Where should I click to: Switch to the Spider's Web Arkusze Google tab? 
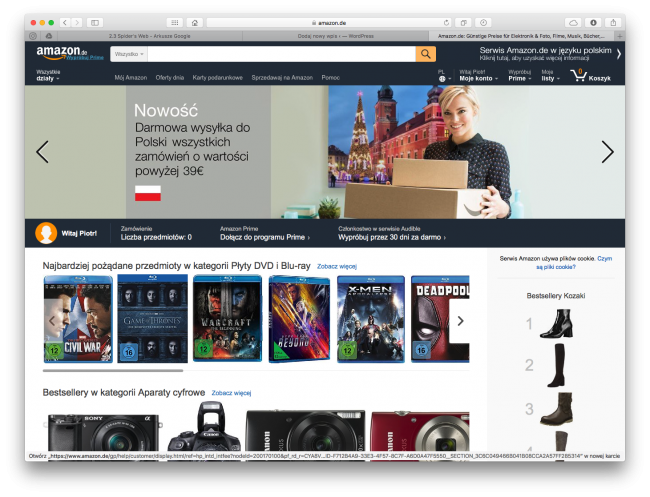150,36
